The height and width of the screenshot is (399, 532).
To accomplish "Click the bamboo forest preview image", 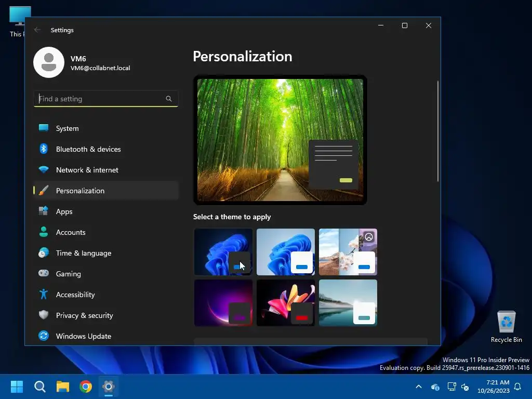I will click(x=280, y=140).
